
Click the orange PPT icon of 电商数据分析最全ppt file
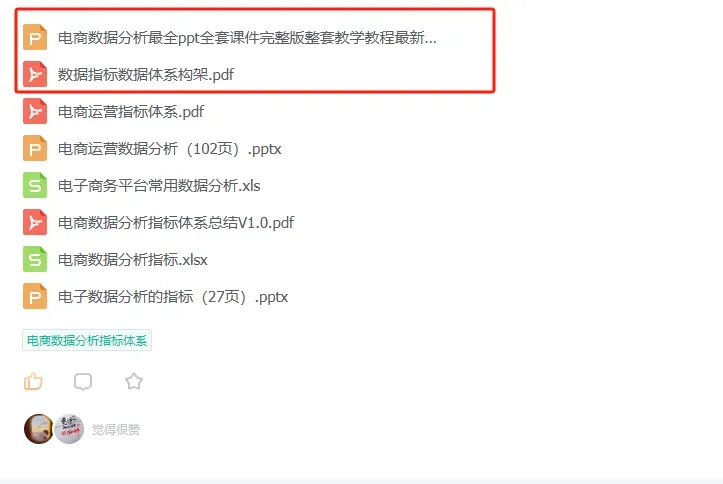35,37
